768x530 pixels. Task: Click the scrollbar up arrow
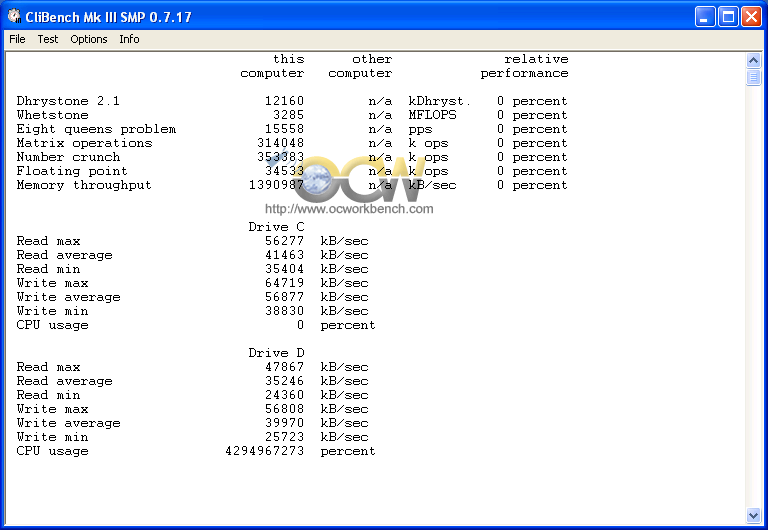pos(753,61)
